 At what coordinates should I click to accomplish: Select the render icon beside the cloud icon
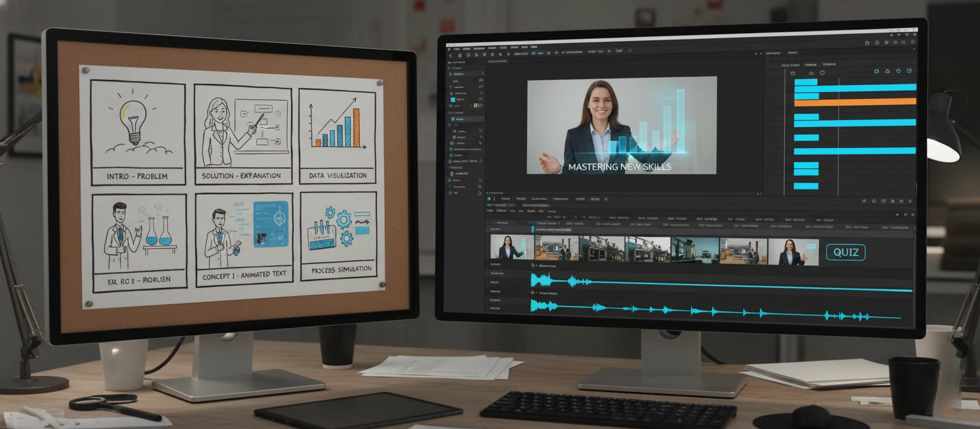point(898,71)
